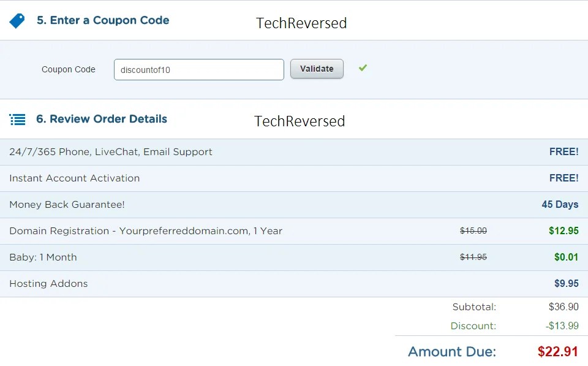Viewport: 588px width, 366px height.
Task: Click the struck-through $15.00 price
Action: point(473,231)
